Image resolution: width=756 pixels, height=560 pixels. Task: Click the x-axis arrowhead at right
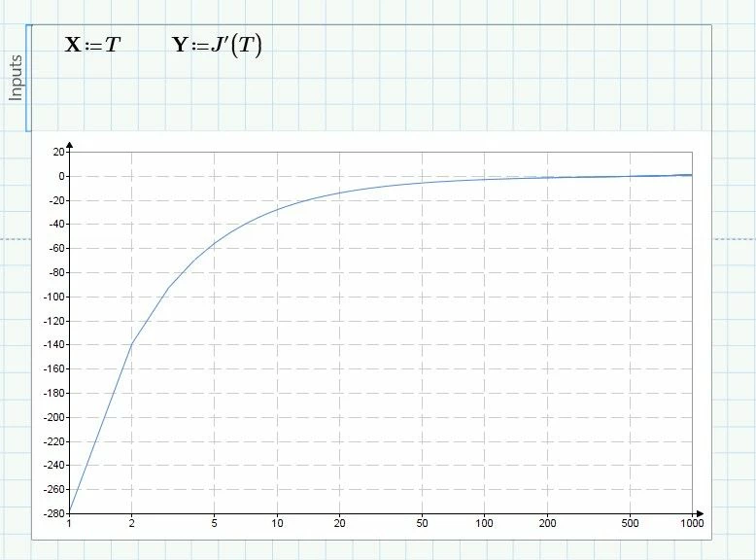coord(700,513)
